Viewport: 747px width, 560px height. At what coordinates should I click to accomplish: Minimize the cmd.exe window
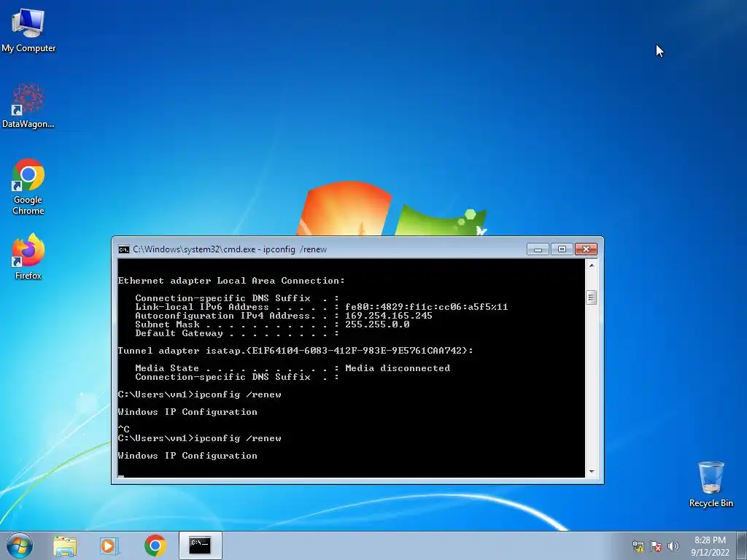tap(538, 249)
